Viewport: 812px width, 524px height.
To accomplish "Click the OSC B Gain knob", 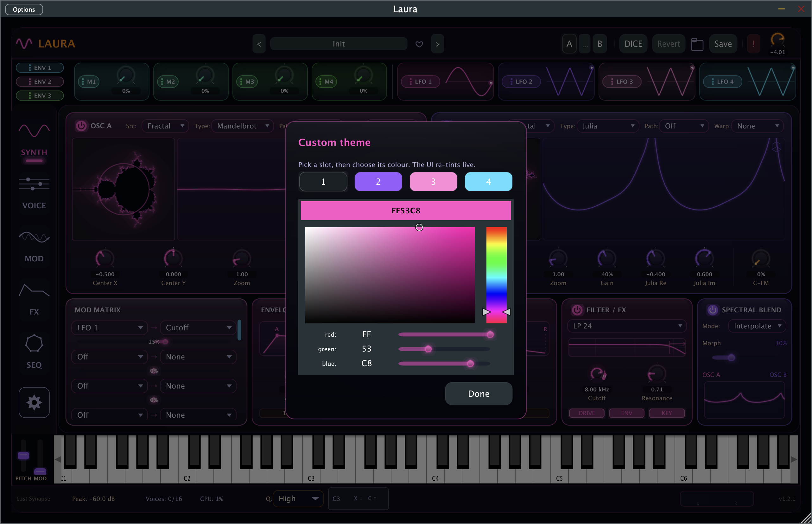I will (x=607, y=259).
